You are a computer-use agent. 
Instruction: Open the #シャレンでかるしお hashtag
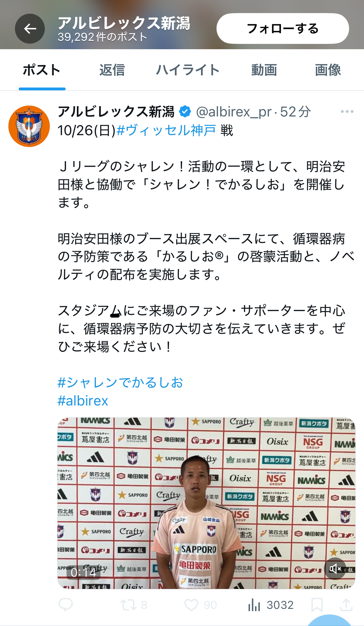120,382
